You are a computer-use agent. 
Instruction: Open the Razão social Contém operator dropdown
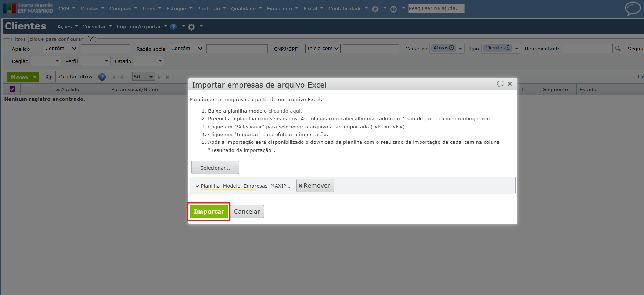(187, 48)
